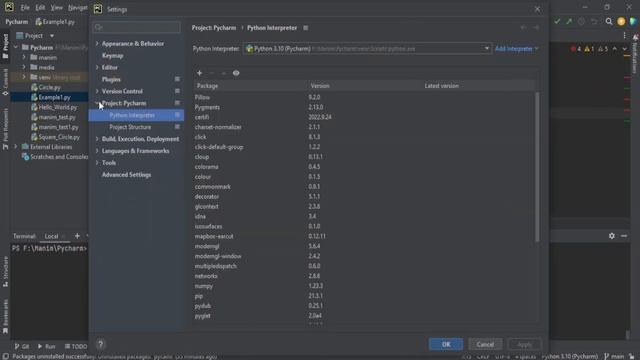Select Plugins in settings list

click(x=111, y=79)
